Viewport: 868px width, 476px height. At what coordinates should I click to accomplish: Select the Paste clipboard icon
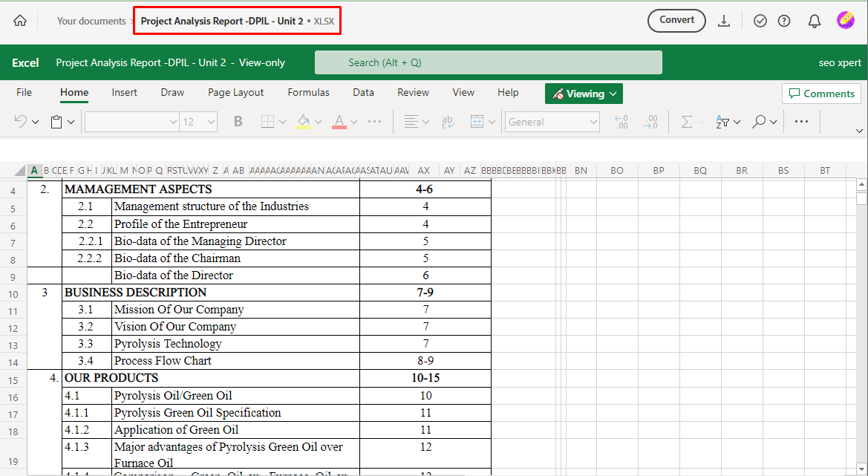coord(56,121)
